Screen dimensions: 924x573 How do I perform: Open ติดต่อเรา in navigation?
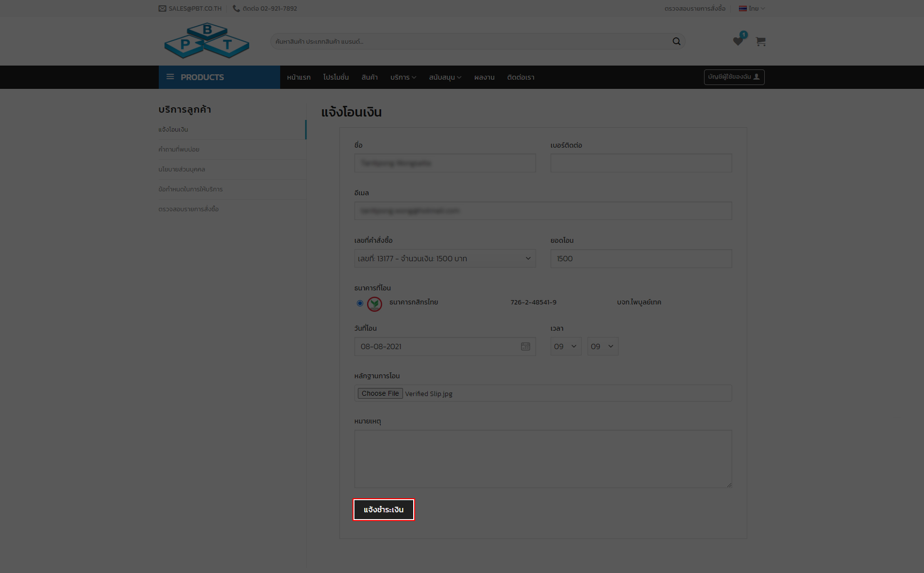pos(521,77)
